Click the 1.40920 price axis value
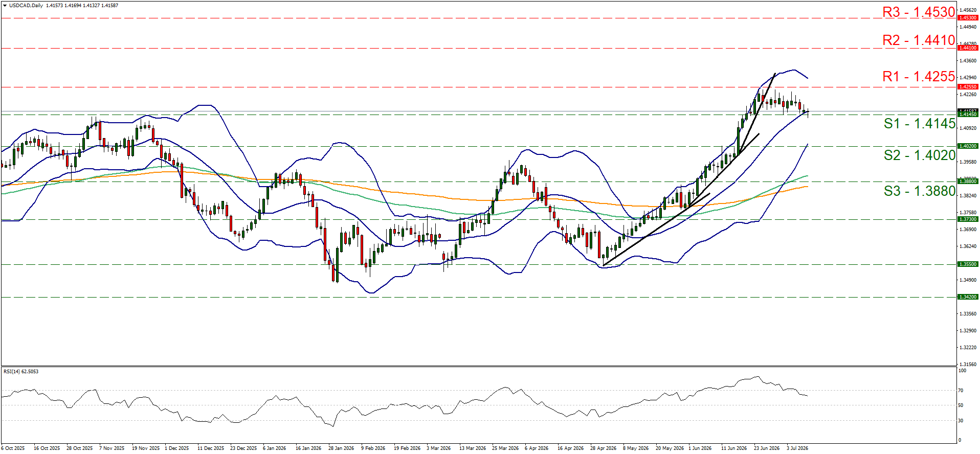 [x=968, y=128]
